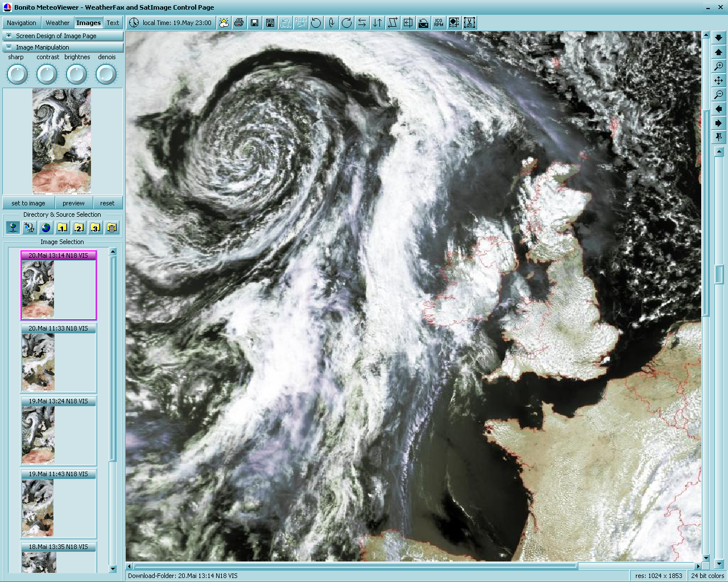Click the trash folder icon
Viewport: 728px width, 582px height.
click(112, 228)
